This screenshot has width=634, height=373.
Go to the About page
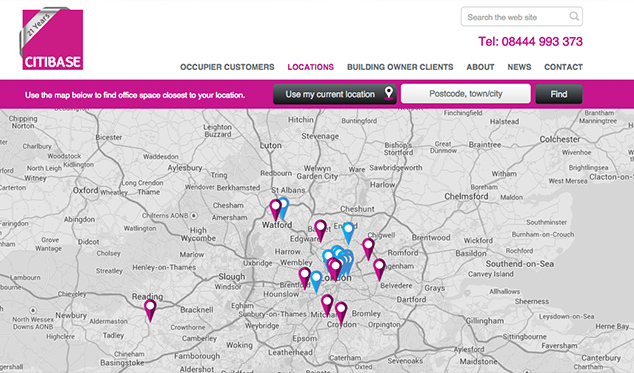(x=480, y=67)
